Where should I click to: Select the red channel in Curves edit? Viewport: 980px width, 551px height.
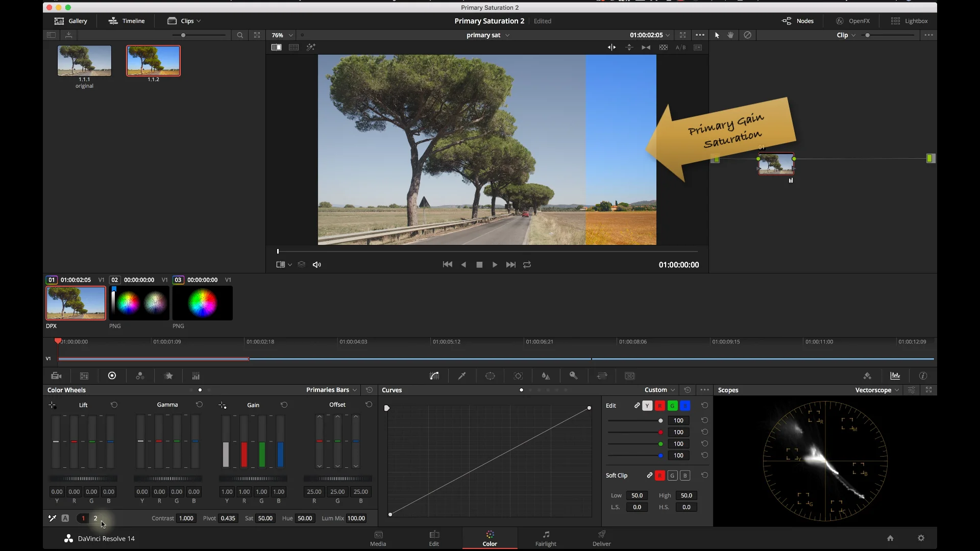660,406
